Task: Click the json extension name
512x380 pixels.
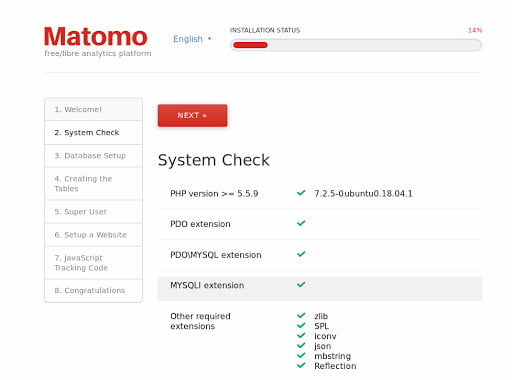Action: pyautogui.click(x=323, y=346)
